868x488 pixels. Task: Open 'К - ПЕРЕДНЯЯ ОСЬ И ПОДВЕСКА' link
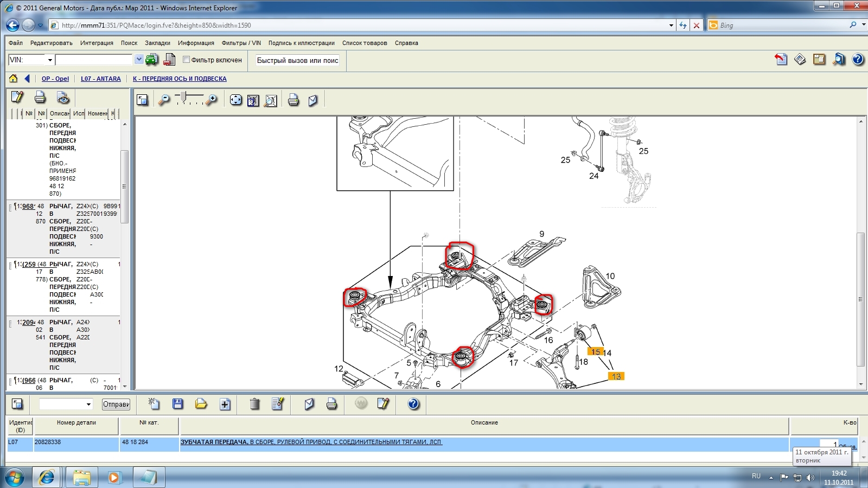[x=180, y=79]
